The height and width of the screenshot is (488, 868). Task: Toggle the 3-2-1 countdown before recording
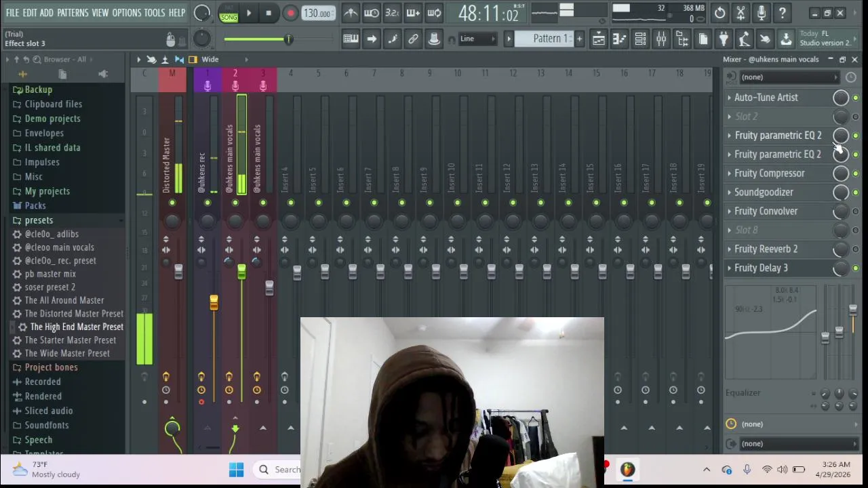tap(393, 13)
